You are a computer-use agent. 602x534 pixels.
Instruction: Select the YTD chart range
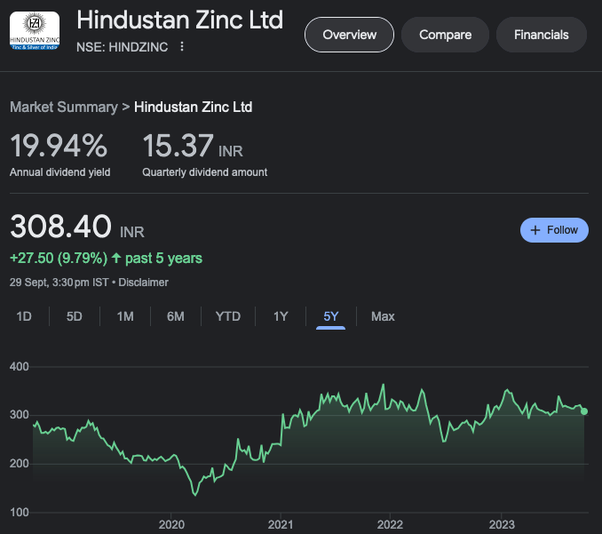click(228, 316)
